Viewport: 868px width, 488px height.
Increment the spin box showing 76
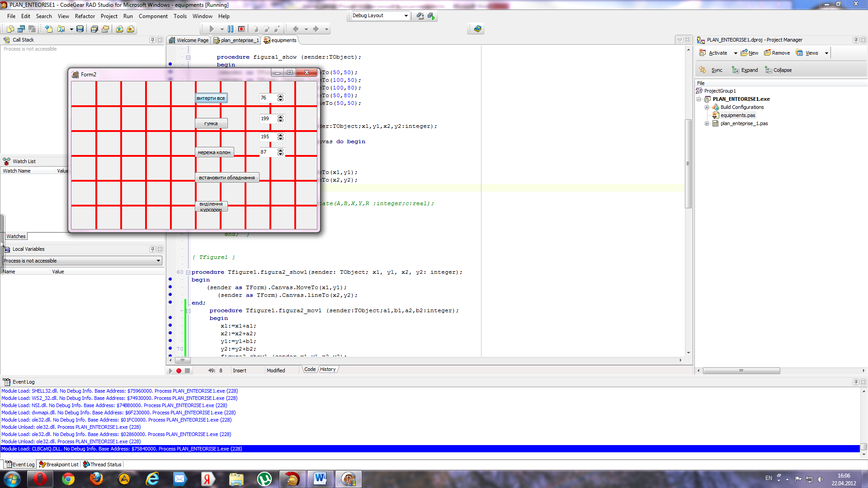pos(281,96)
